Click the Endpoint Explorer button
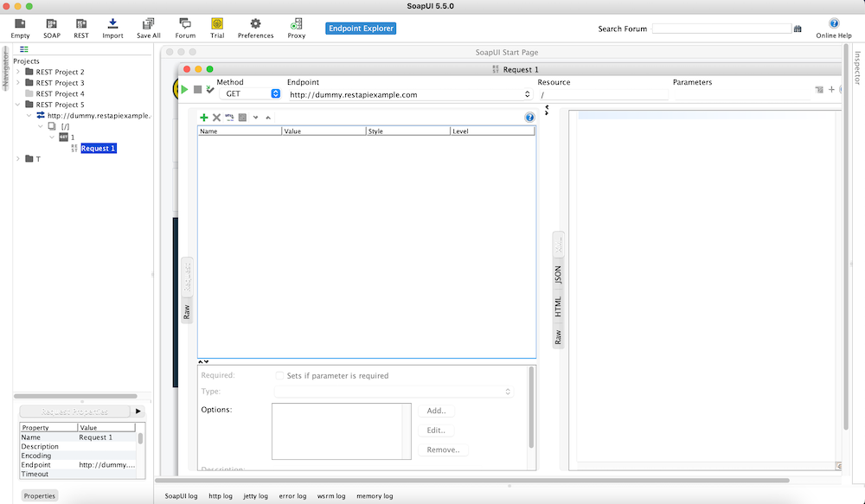This screenshot has height=504, width=865. point(361,29)
